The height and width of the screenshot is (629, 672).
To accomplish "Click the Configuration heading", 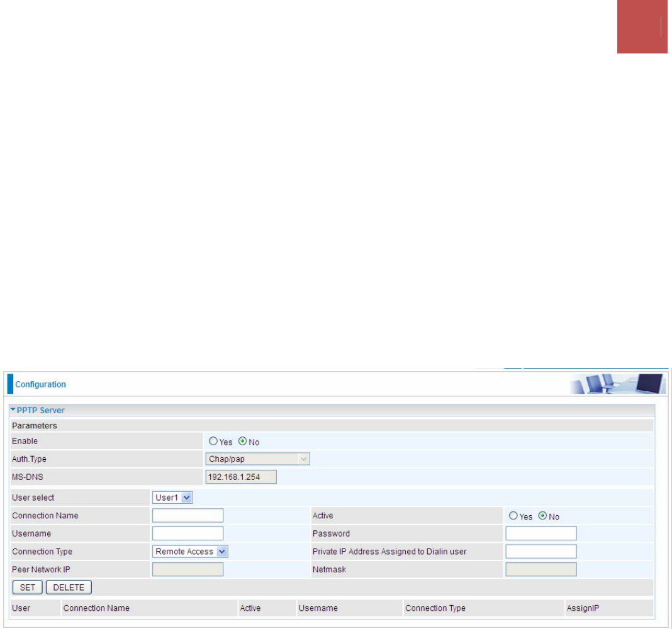I will coord(41,384).
